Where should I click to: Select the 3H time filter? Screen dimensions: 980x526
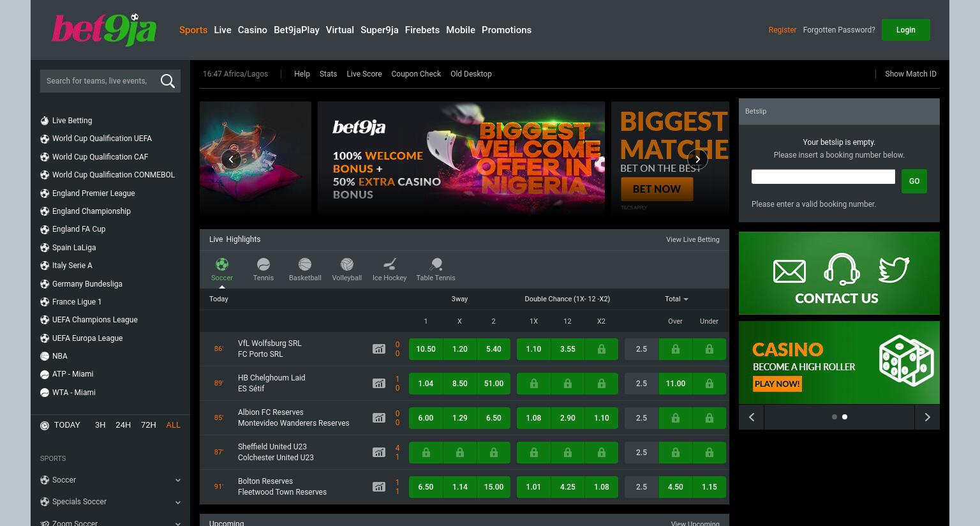pos(100,425)
